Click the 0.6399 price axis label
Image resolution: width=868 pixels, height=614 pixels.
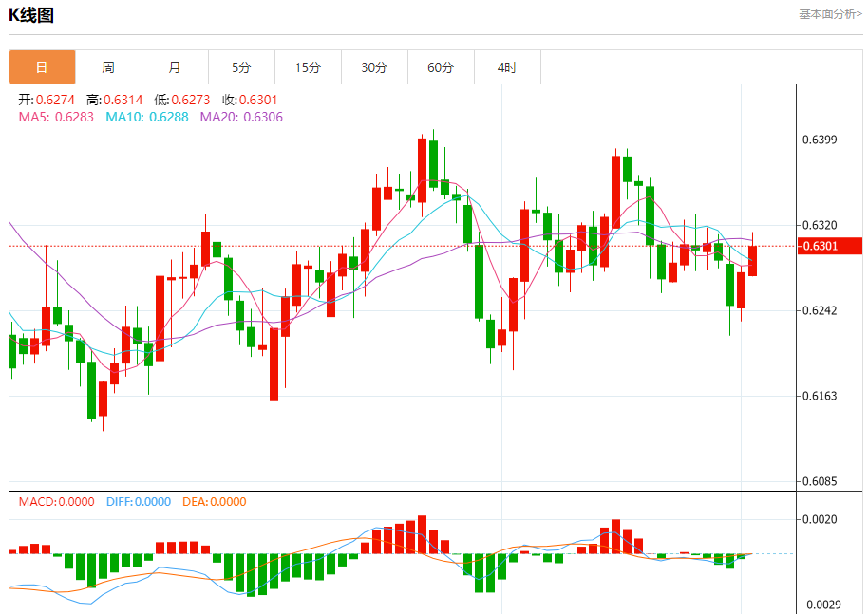[820, 140]
